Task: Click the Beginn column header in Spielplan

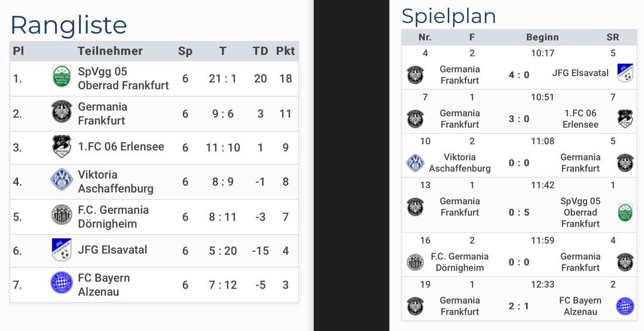Action: tap(543, 37)
